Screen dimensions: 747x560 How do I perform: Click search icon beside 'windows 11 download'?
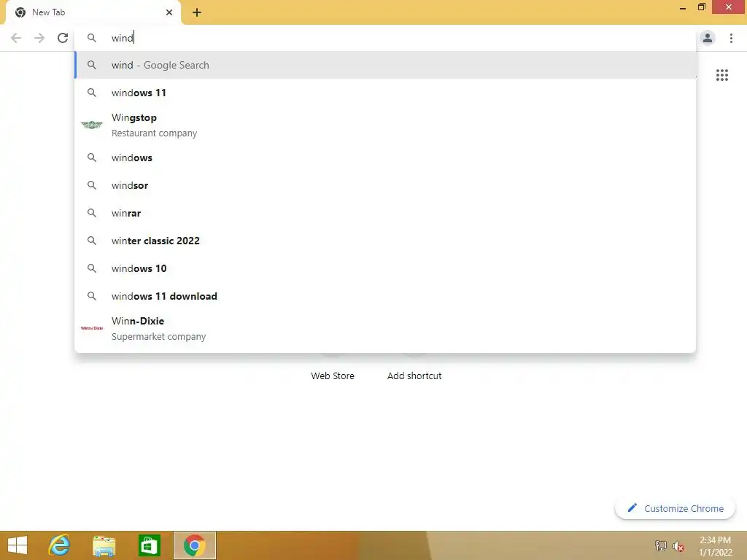[x=91, y=296]
